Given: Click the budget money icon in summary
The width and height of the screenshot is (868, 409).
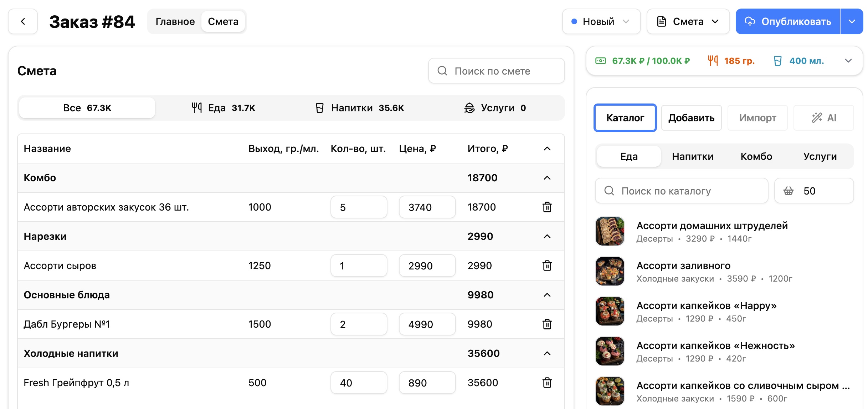Looking at the screenshot, I should pyautogui.click(x=600, y=61).
